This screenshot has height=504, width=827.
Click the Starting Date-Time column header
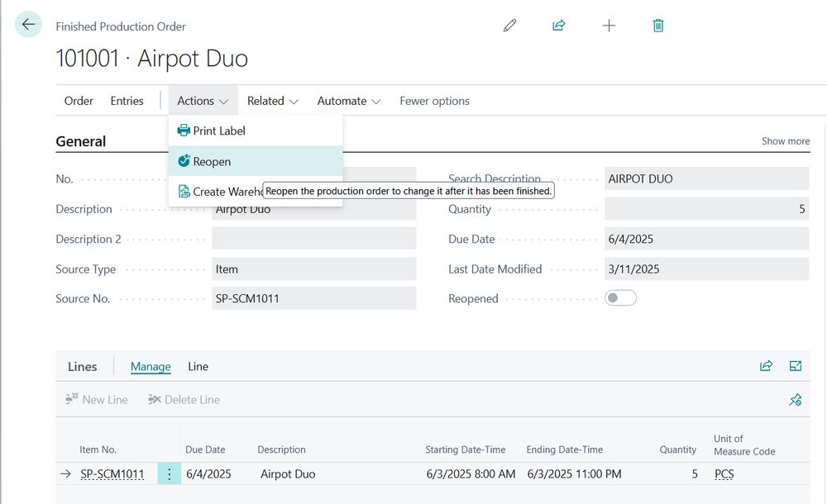(466, 449)
